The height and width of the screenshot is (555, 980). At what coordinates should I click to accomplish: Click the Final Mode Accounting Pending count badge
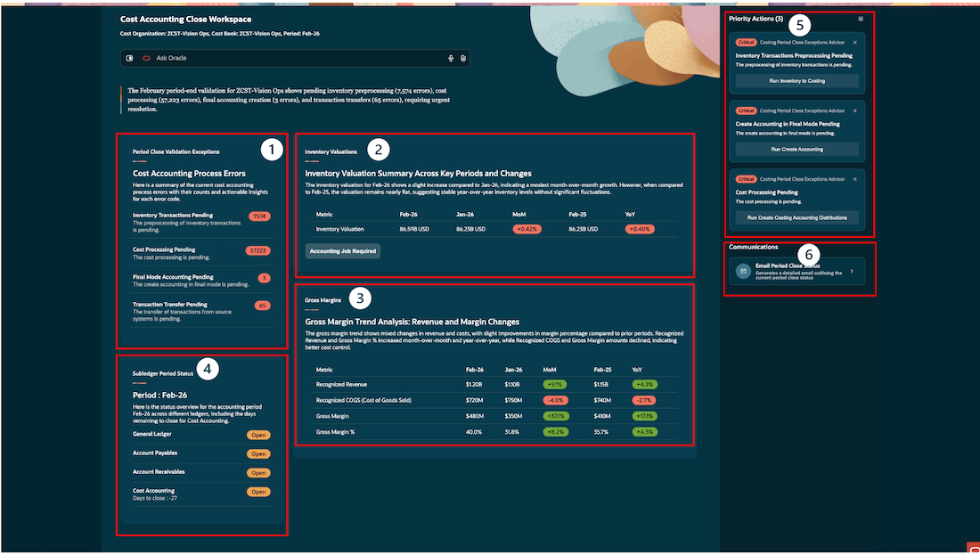pyautogui.click(x=265, y=278)
